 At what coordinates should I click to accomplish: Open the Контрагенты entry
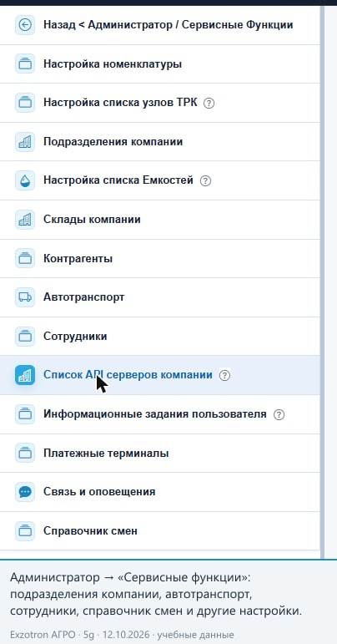tap(160, 258)
